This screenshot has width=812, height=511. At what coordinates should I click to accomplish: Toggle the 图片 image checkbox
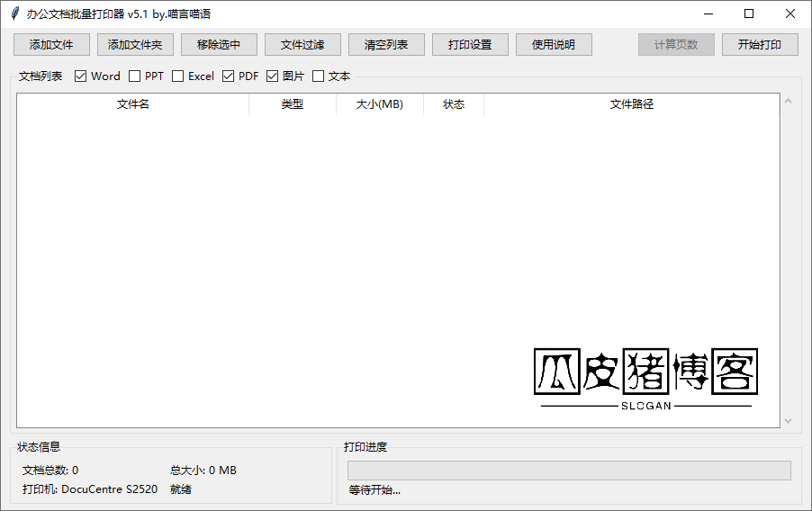(x=273, y=76)
